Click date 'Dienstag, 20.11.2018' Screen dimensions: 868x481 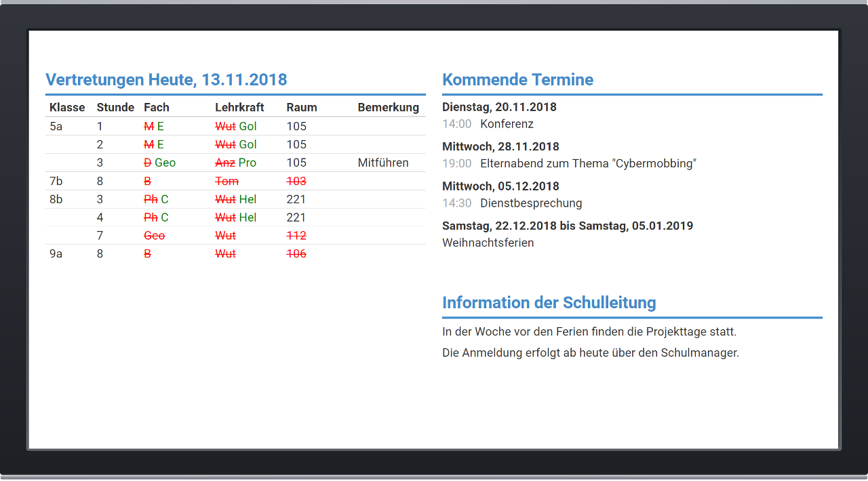[499, 107]
